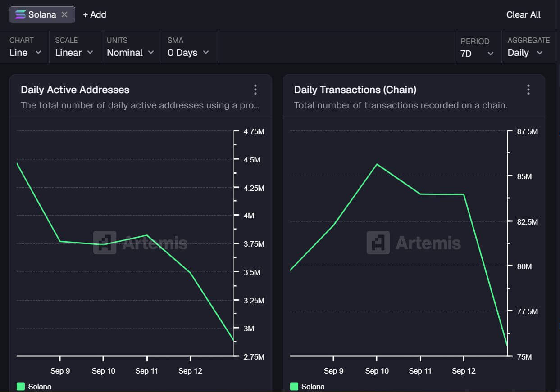Click + Add to add another chain
This screenshot has height=392, width=560.
(x=95, y=14)
